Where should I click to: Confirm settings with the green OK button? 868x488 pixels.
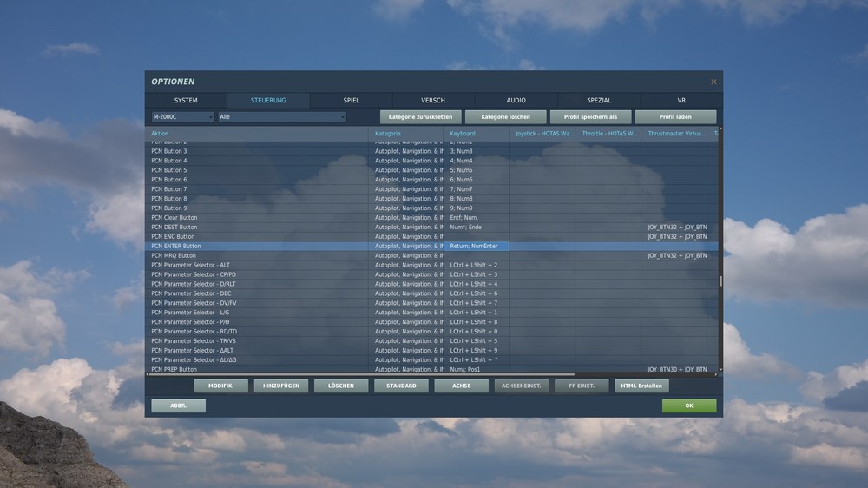(x=689, y=406)
